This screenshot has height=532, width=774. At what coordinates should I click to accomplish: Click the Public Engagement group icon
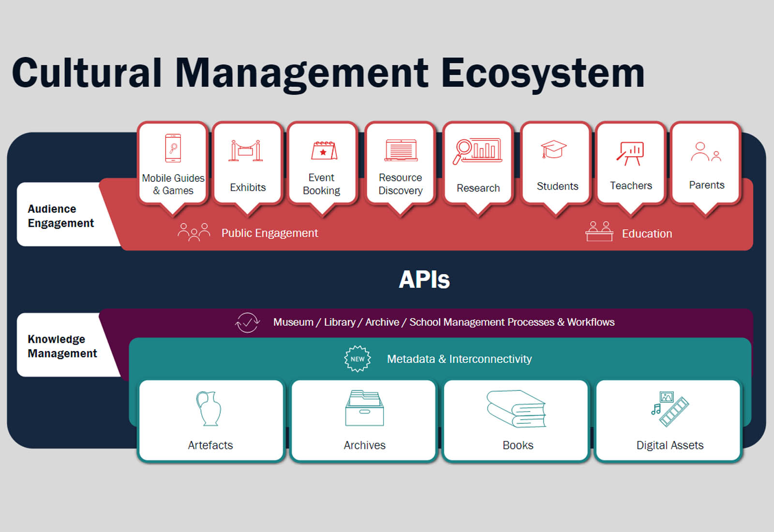pyautogui.click(x=194, y=232)
